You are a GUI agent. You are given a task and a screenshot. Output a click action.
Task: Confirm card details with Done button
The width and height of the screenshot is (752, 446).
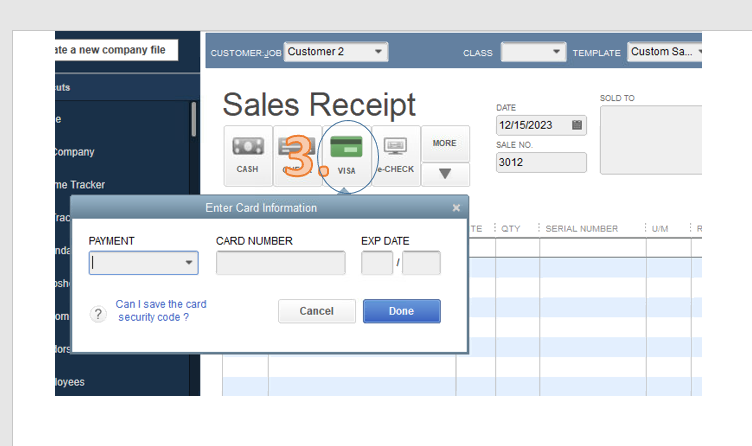(x=401, y=311)
